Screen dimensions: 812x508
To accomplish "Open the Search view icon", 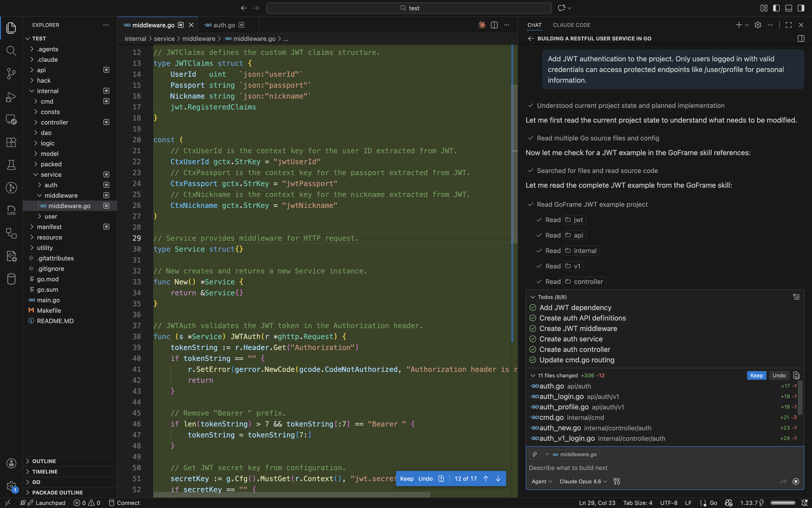I will pos(11,51).
